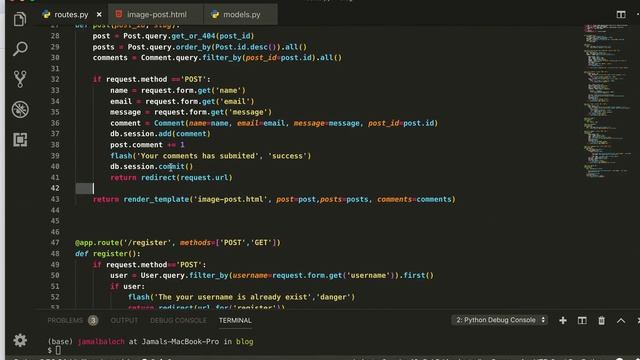Click the problems count badge 3
The height and width of the screenshot is (360, 640).
click(x=93, y=320)
